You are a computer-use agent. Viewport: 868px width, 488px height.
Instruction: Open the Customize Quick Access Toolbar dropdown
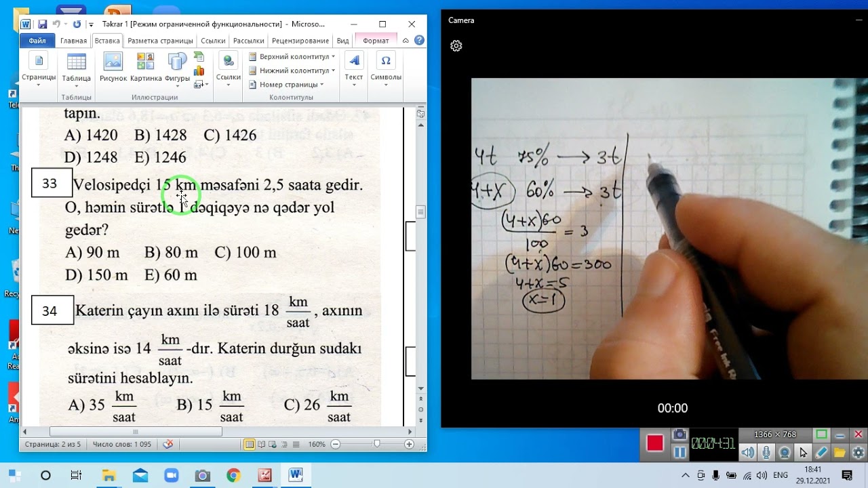(91, 24)
